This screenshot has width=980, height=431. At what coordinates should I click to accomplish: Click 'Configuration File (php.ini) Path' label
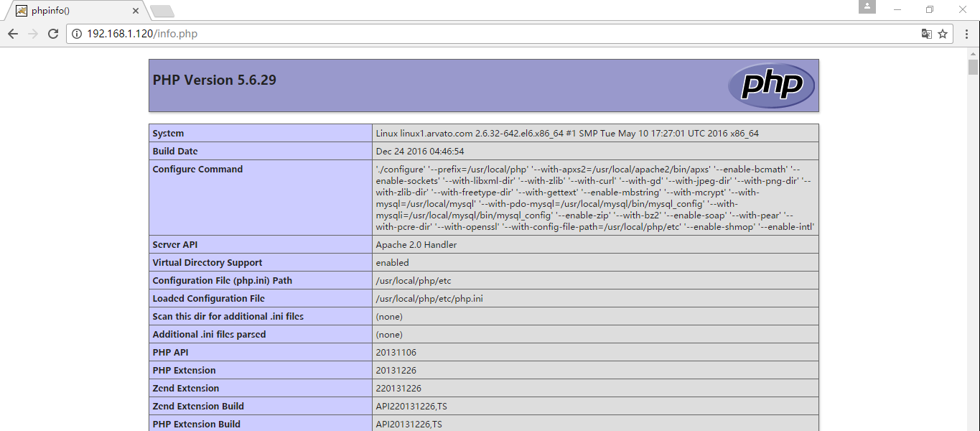point(223,281)
